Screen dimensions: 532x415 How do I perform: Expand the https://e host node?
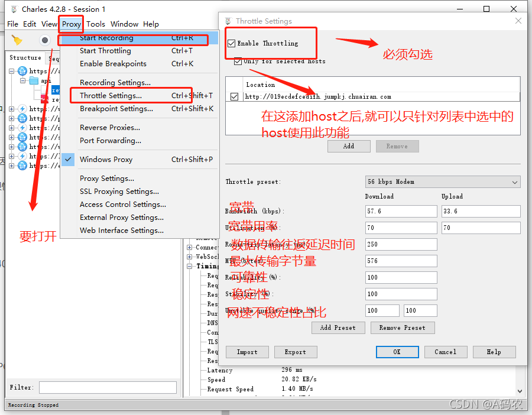(x=12, y=166)
